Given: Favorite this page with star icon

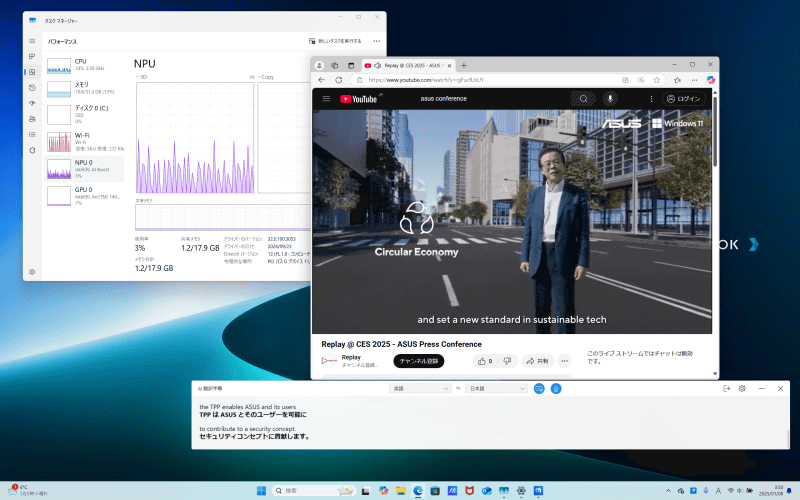Looking at the screenshot, I should (657, 80).
